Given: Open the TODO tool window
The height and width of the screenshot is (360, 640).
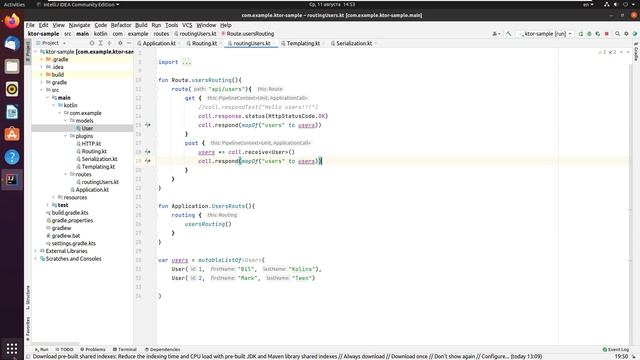Looking at the screenshot, I should [x=64, y=349].
